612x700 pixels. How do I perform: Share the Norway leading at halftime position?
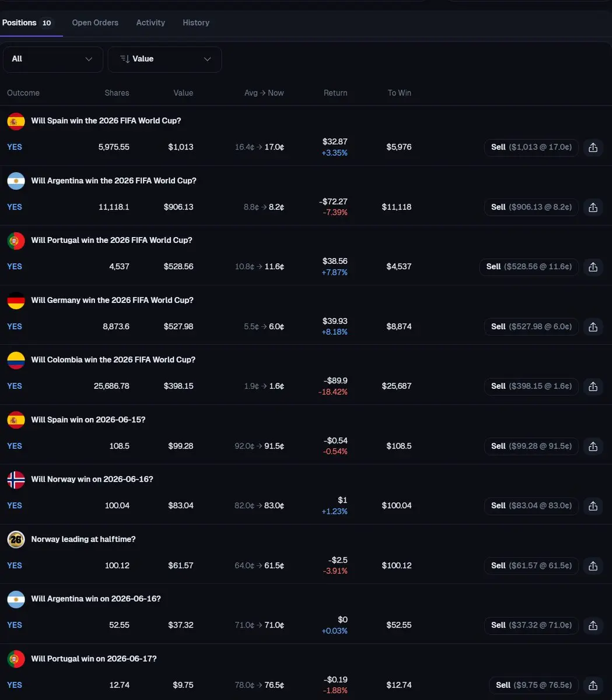[x=593, y=566]
